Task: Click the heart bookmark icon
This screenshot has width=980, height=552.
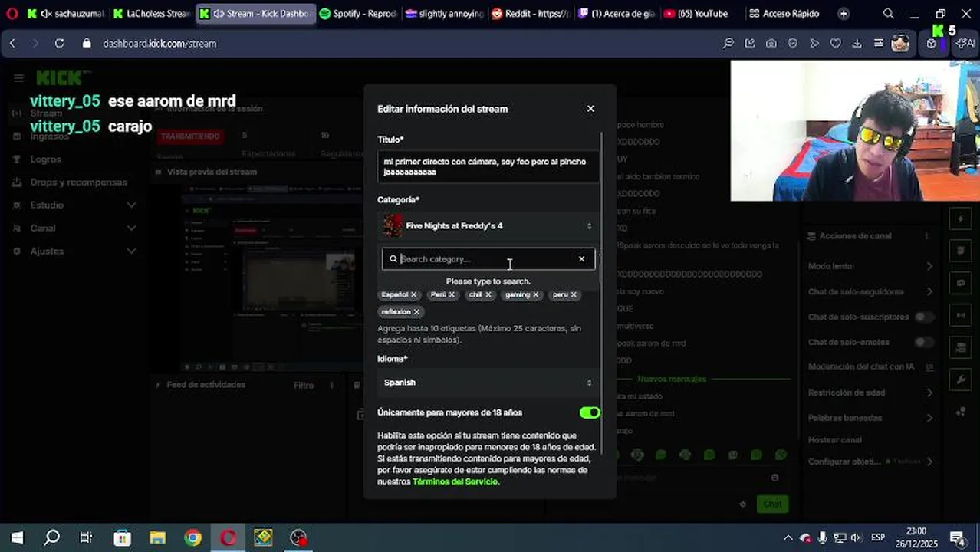Action: pos(836,44)
